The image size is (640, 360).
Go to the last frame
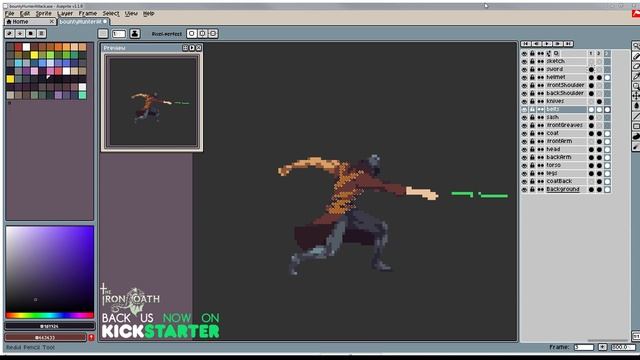pos(569,44)
